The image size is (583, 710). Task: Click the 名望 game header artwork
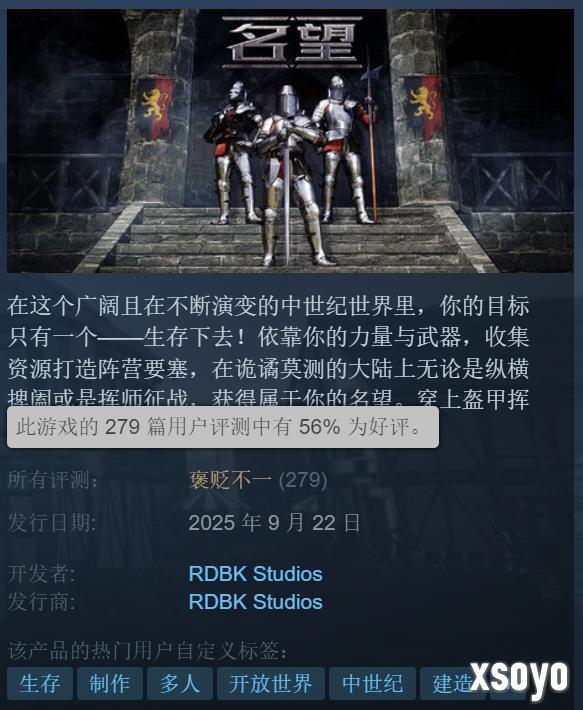click(290, 141)
